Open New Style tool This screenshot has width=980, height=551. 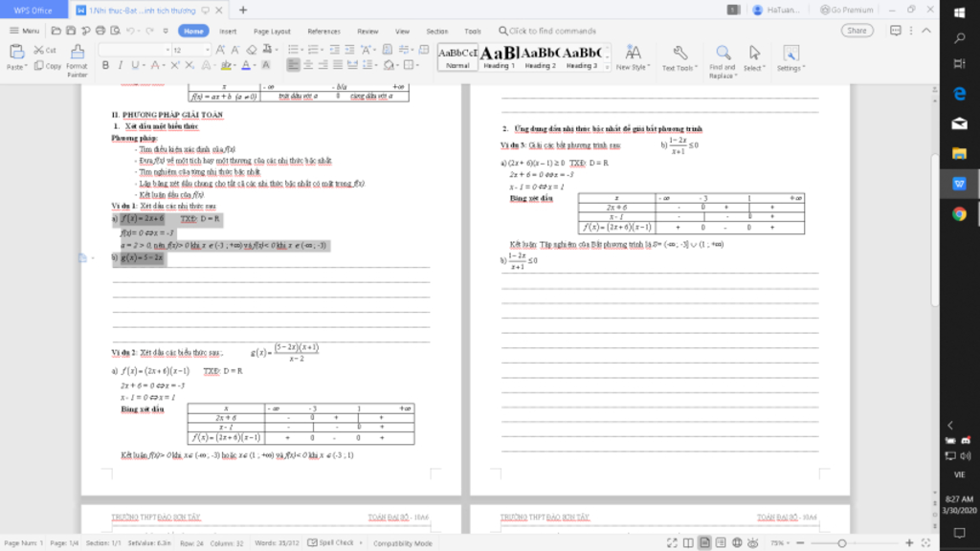633,58
